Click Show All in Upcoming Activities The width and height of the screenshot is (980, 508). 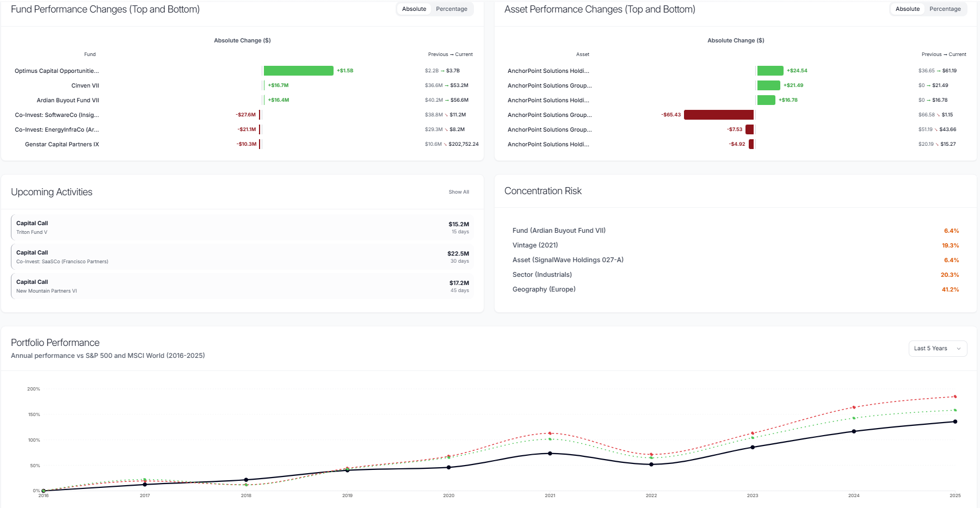pyautogui.click(x=459, y=192)
